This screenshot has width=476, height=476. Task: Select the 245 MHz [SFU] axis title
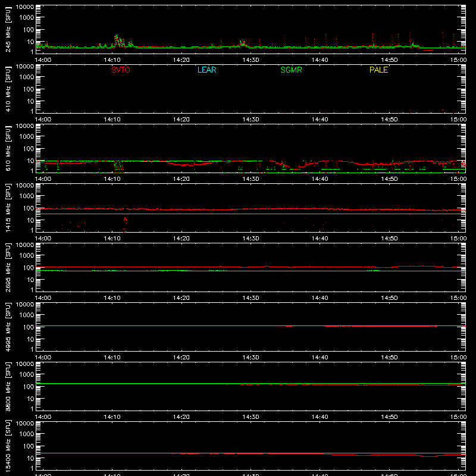click(x=8, y=29)
